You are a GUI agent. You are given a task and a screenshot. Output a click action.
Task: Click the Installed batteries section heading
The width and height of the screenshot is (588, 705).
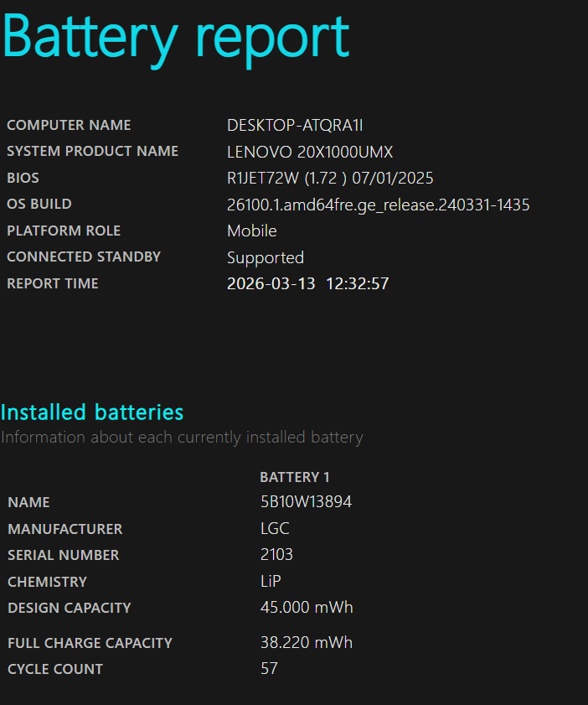[92, 412]
